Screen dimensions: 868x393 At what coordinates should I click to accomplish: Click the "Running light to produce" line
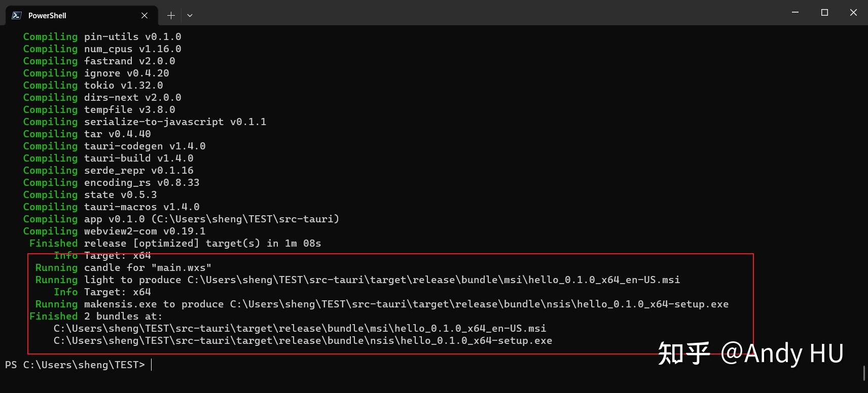[357, 280]
